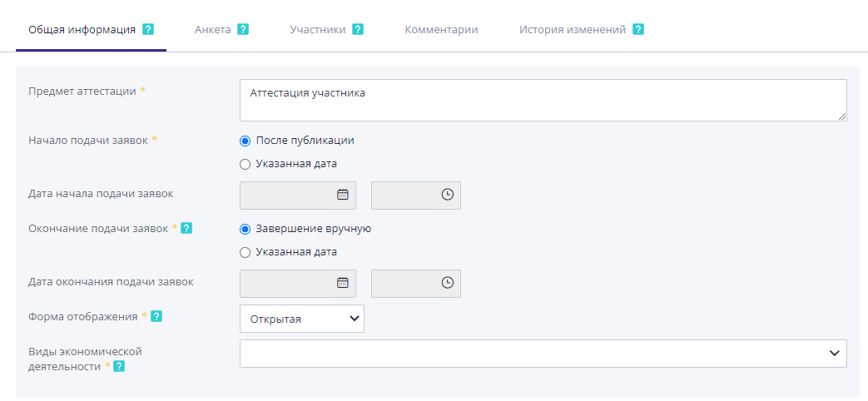Image resolution: width=868 pixels, height=401 pixels.
Task: Select Указанная дата for end of applications
Action: click(246, 252)
